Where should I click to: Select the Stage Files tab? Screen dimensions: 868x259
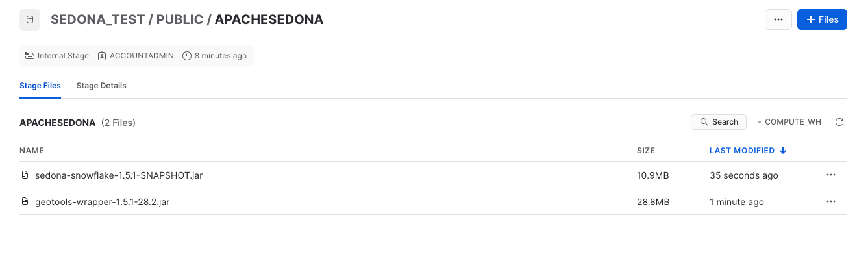[x=40, y=86]
